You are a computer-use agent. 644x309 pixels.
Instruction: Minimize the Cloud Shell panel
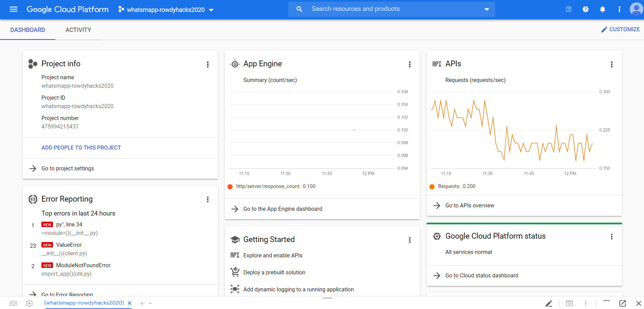click(x=606, y=301)
